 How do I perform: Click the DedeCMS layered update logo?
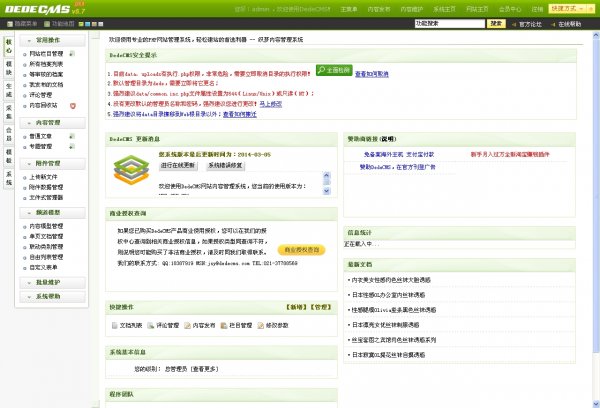pyautogui.click(x=131, y=170)
